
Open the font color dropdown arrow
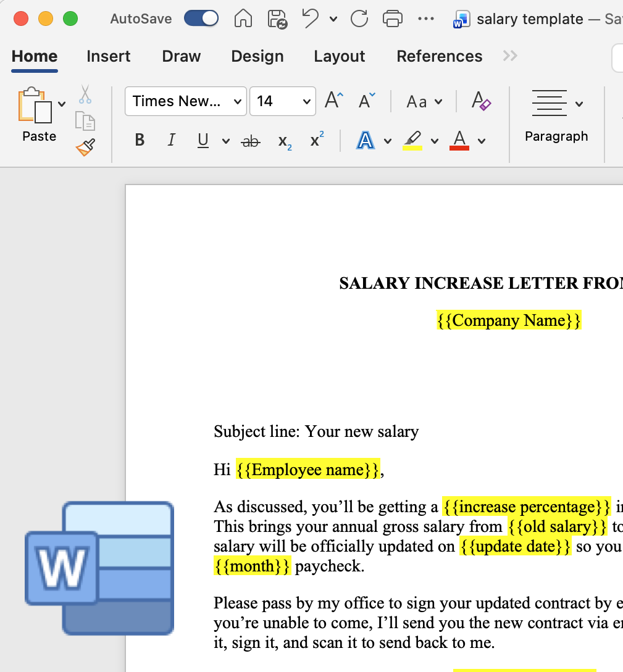(481, 141)
